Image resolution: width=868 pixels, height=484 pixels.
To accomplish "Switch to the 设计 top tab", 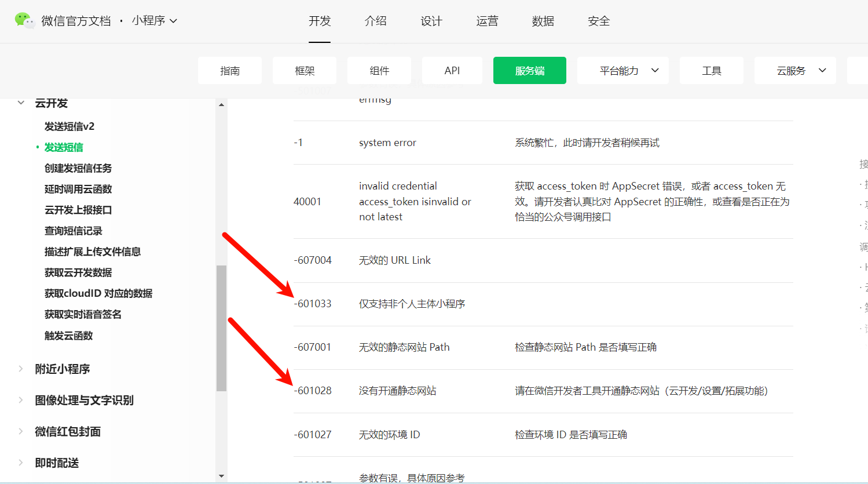I will pos(431,21).
